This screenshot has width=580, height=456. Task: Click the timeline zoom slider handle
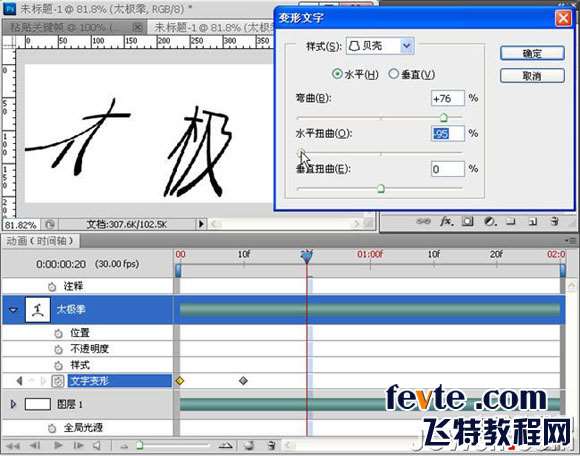pyautogui.click(x=139, y=446)
